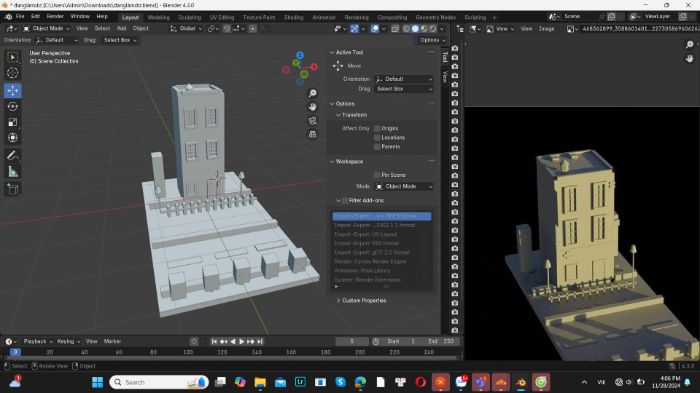Enable Affect Only Origins checkbox
Image resolution: width=700 pixels, height=393 pixels.
click(377, 128)
